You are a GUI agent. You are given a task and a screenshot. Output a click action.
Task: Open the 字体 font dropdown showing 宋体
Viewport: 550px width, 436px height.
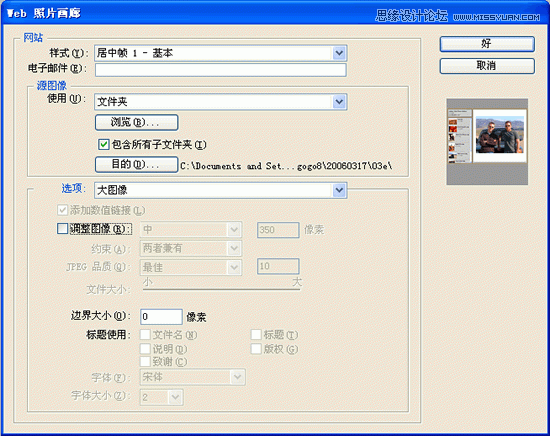[x=193, y=377]
